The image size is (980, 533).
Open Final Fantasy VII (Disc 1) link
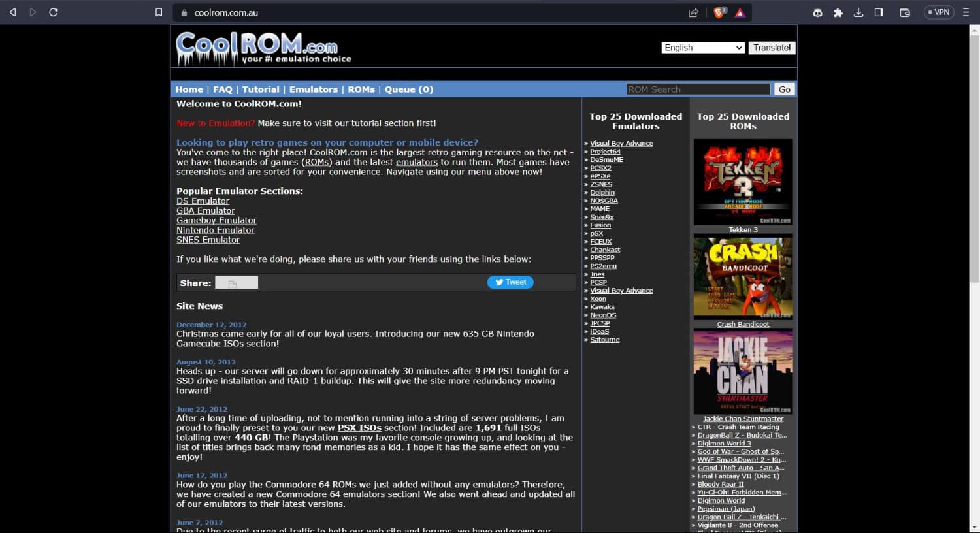pos(738,476)
